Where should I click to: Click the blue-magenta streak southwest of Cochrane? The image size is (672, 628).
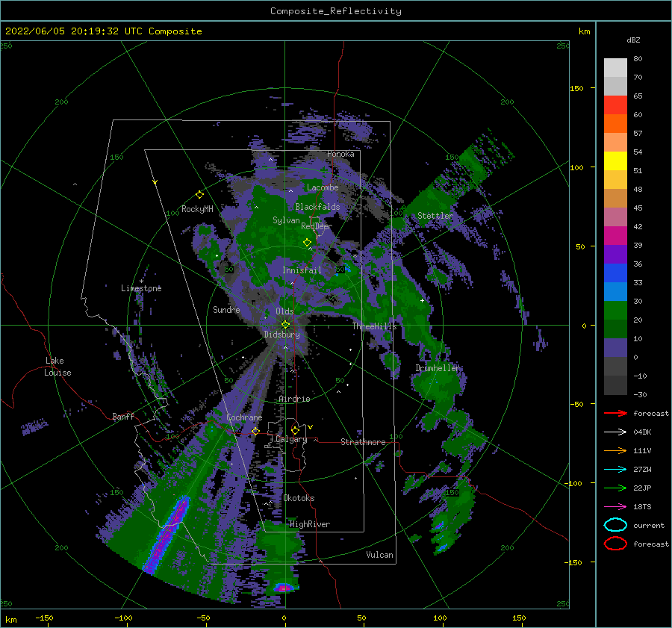pos(167,535)
